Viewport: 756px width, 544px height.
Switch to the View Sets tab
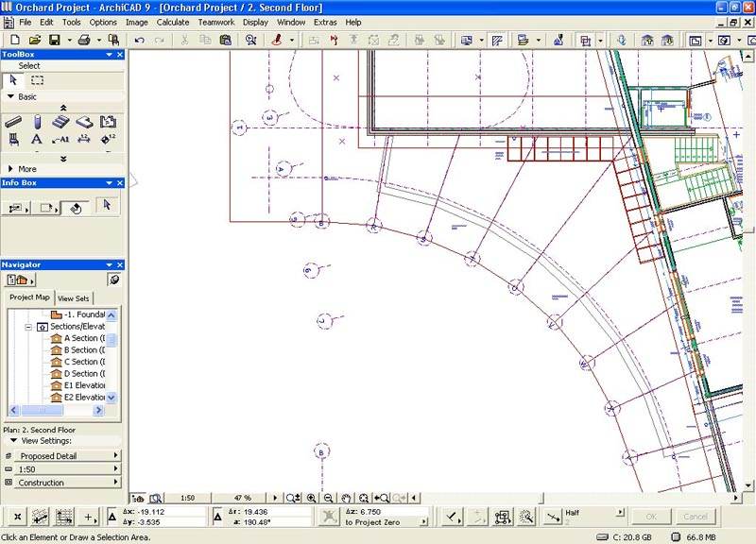(x=73, y=297)
